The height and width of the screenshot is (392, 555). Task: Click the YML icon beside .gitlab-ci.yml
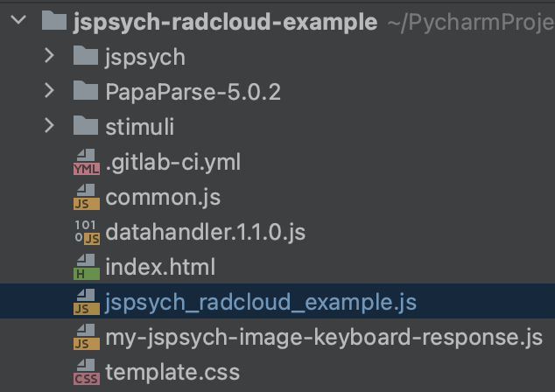pyautogui.click(x=86, y=163)
